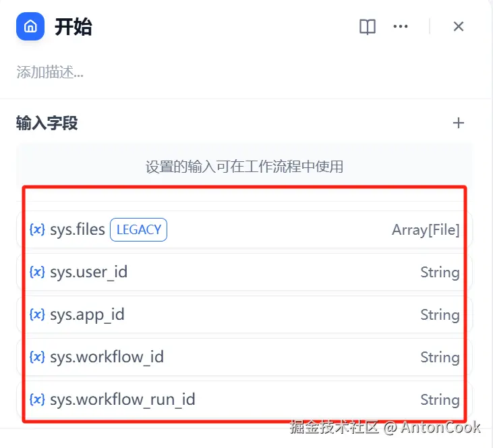Click the variable icon beside sys.user_id
This screenshot has width=493, height=448.
(x=38, y=273)
